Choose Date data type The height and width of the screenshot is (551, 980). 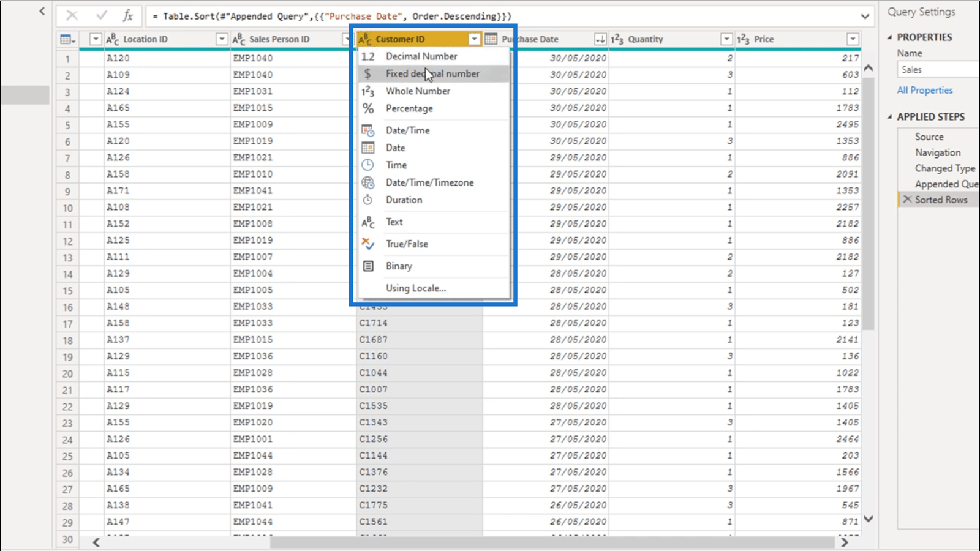coord(434,148)
